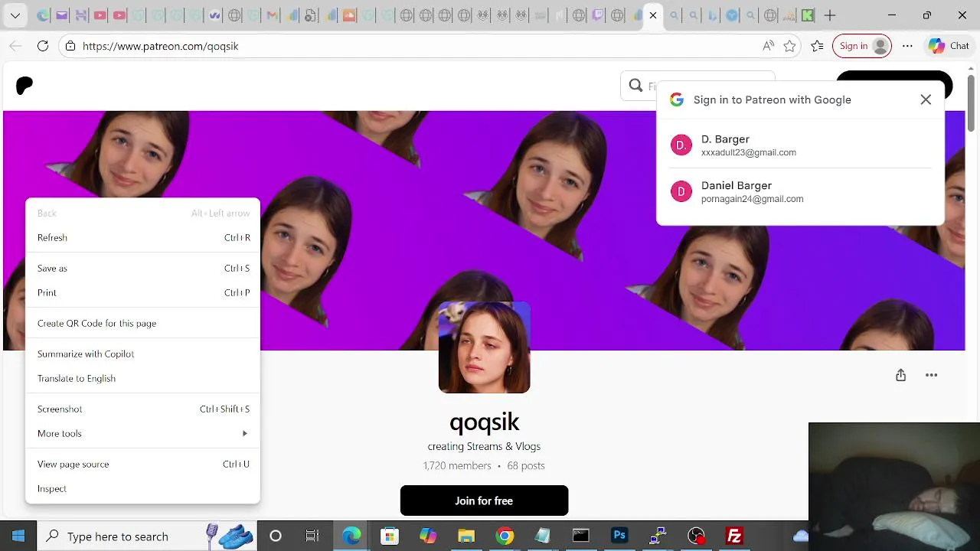Click the '1,720 members' text

(x=457, y=465)
